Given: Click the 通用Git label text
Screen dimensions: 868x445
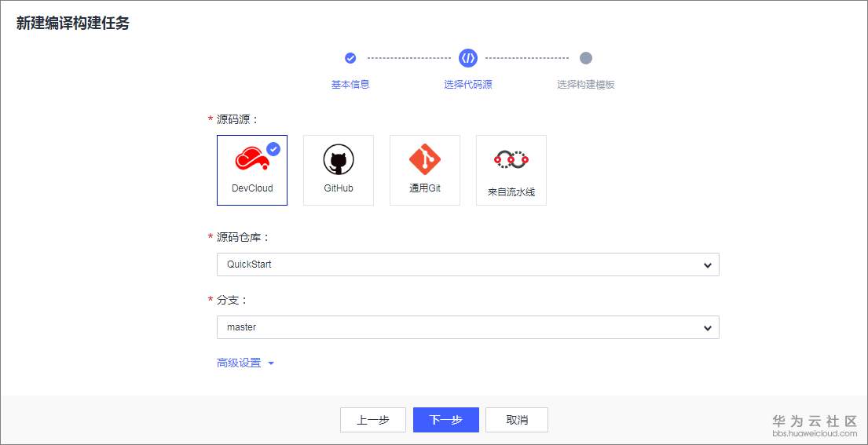Looking at the screenshot, I should click(425, 188).
